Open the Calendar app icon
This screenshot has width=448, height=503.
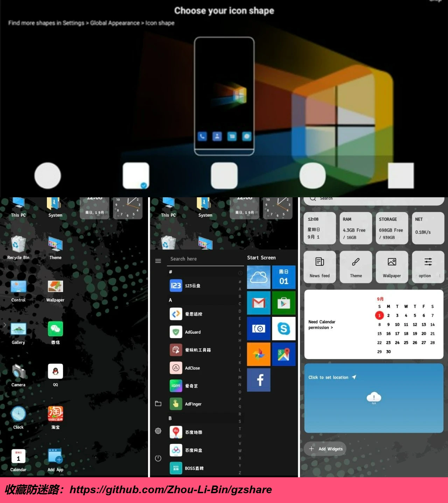[18, 460]
